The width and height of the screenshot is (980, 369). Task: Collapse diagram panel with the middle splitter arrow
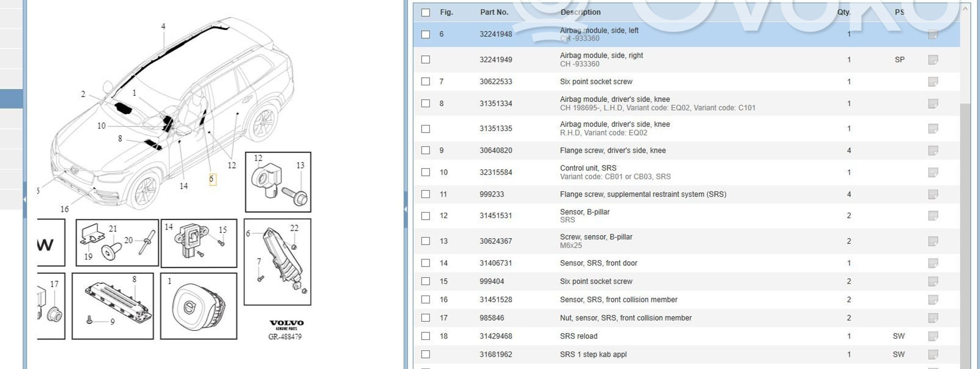coord(405,209)
